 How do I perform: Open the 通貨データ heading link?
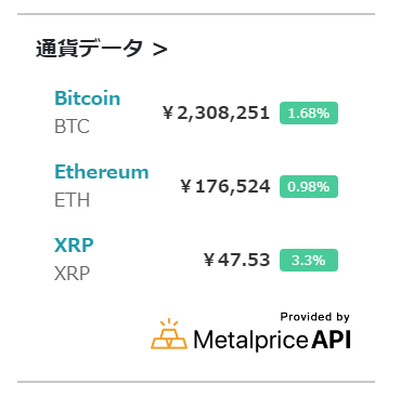point(101,49)
